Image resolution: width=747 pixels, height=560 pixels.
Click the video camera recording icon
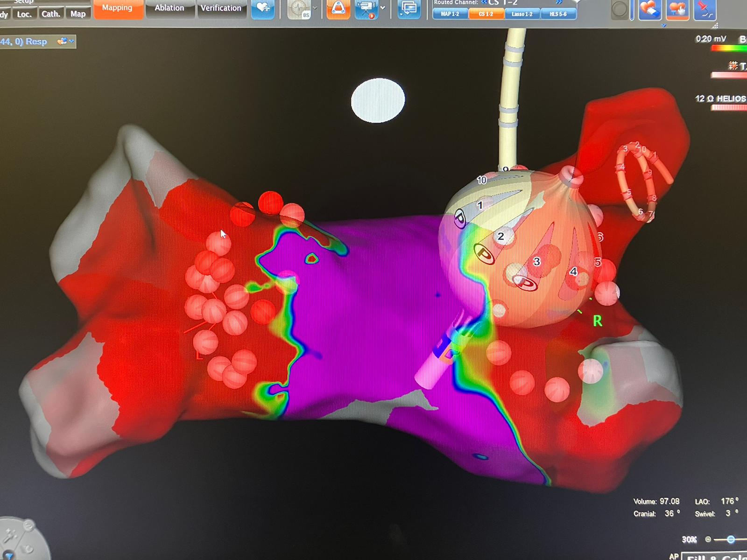pyautogui.click(x=366, y=9)
